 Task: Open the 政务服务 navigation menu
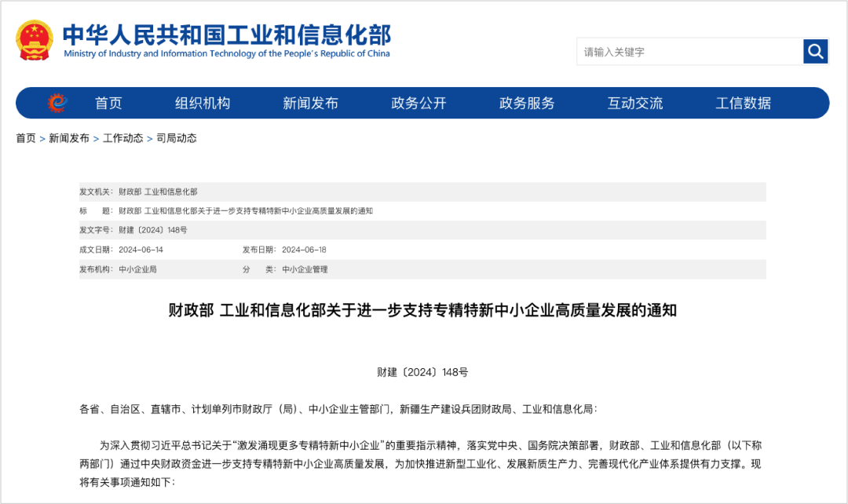(x=527, y=103)
